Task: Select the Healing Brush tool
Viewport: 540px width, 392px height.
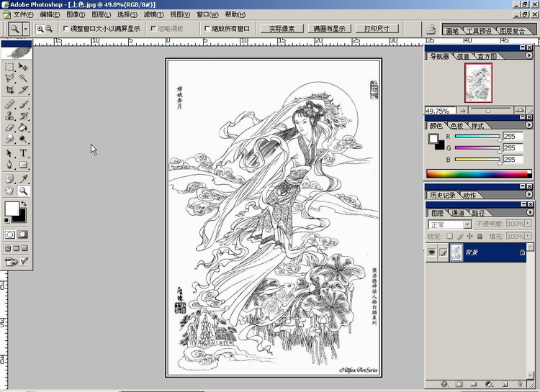Action: point(9,104)
